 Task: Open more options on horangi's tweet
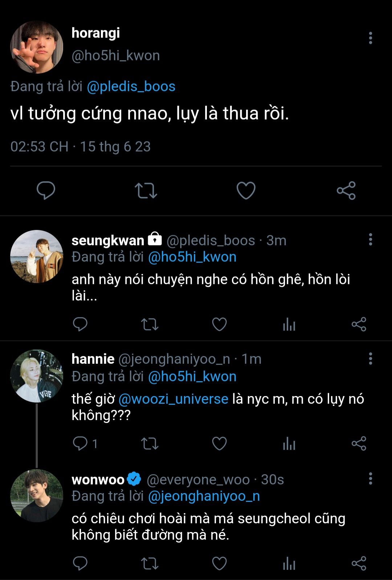click(x=370, y=38)
